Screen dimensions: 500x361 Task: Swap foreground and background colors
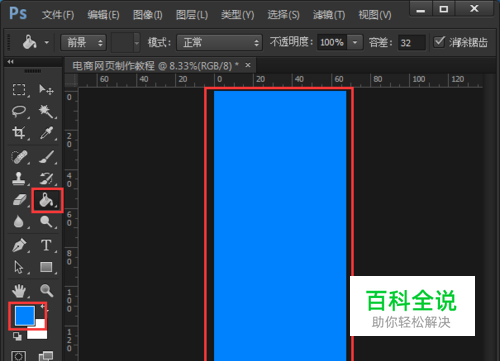43,307
